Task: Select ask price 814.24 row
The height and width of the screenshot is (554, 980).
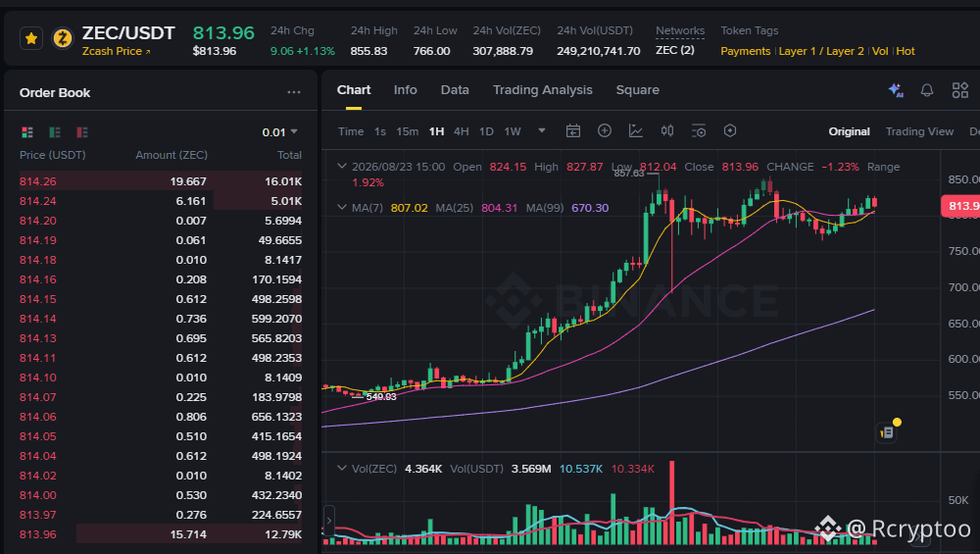Action: tap(161, 201)
